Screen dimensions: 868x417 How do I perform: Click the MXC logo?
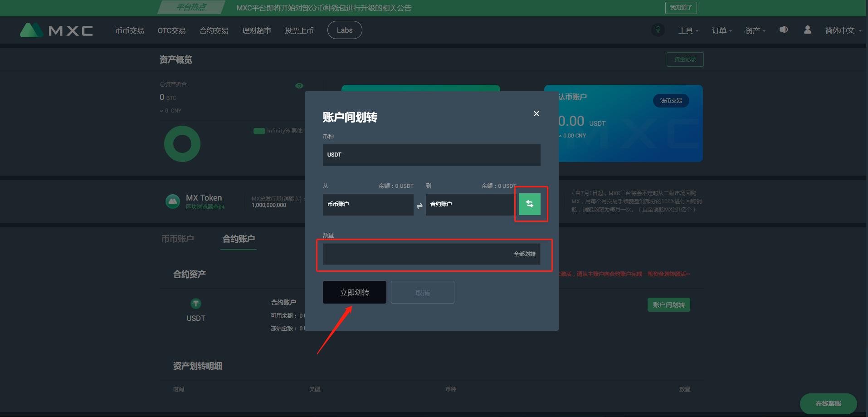point(57,30)
